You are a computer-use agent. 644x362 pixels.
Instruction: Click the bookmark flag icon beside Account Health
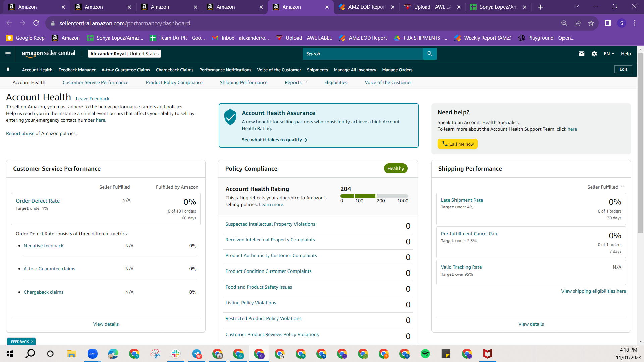(x=8, y=69)
